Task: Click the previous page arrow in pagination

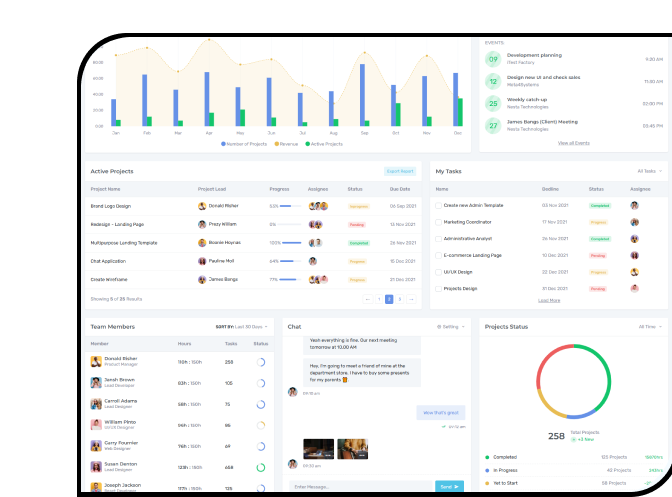Action: coord(367,299)
